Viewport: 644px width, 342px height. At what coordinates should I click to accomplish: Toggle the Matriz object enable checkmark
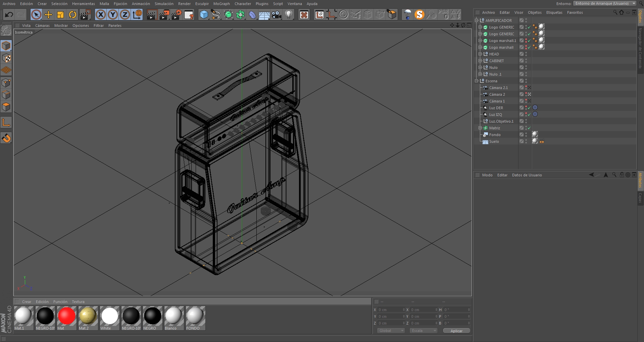tap(529, 128)
